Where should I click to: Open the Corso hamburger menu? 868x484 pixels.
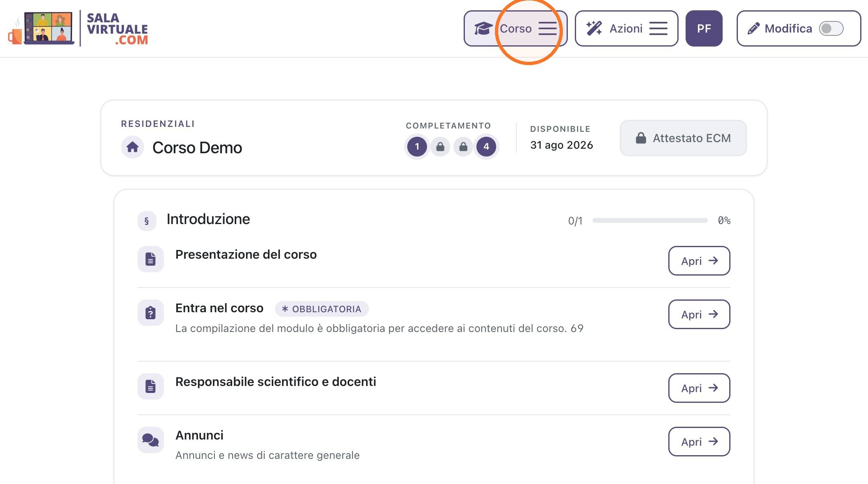tap(548, 28)
